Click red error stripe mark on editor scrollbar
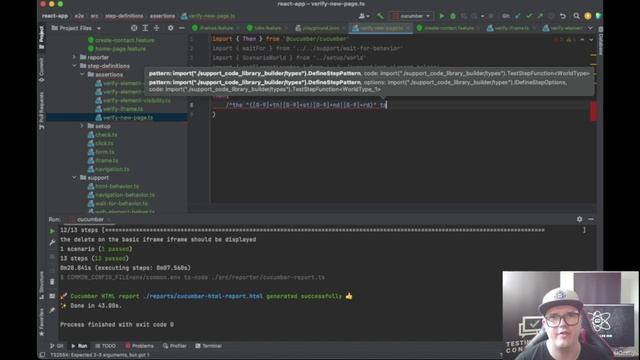The image size is (640, 360). tap(593, 111)
